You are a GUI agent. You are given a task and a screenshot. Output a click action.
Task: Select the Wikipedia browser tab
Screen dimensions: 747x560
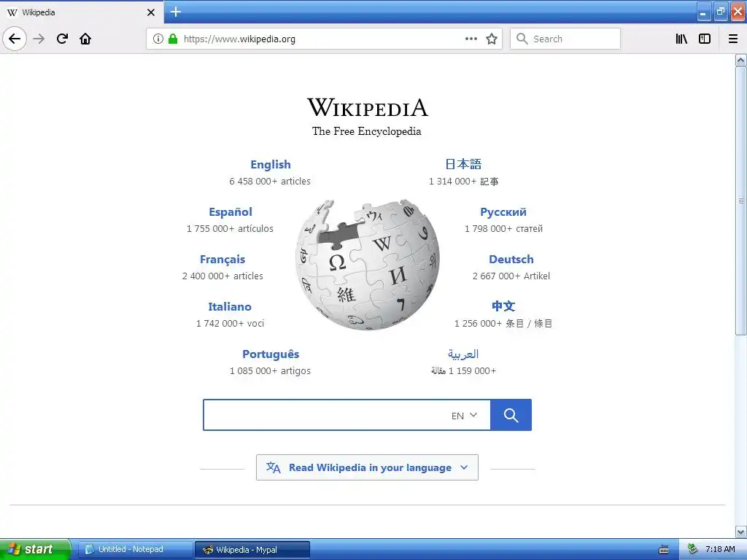click(81, 12)
